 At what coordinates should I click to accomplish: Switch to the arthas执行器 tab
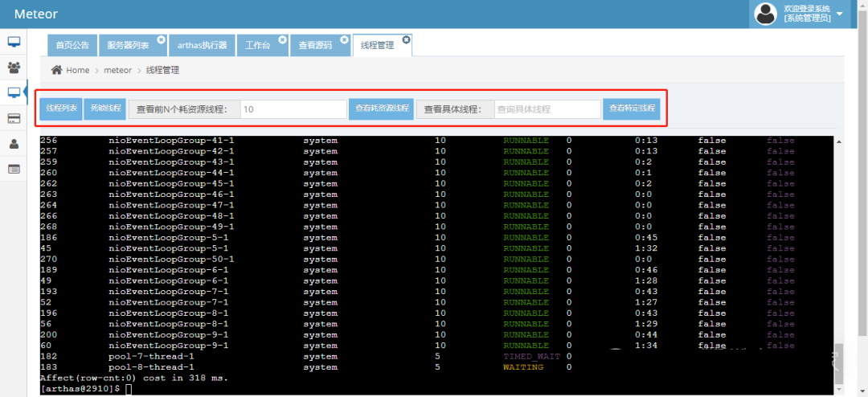pyautogui.click(x=200, y=46)
